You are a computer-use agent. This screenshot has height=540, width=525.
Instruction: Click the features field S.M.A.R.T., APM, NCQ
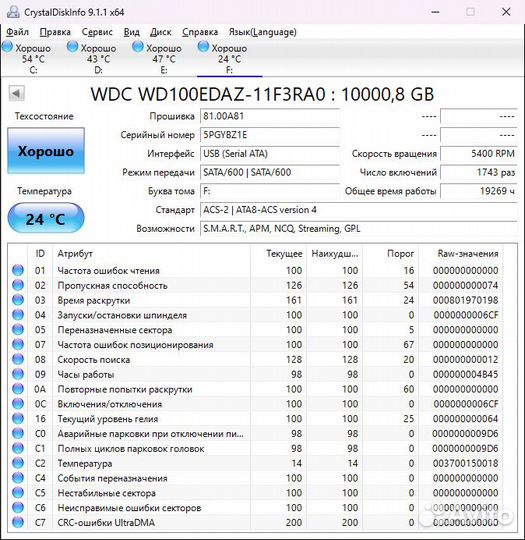[359, 229]
